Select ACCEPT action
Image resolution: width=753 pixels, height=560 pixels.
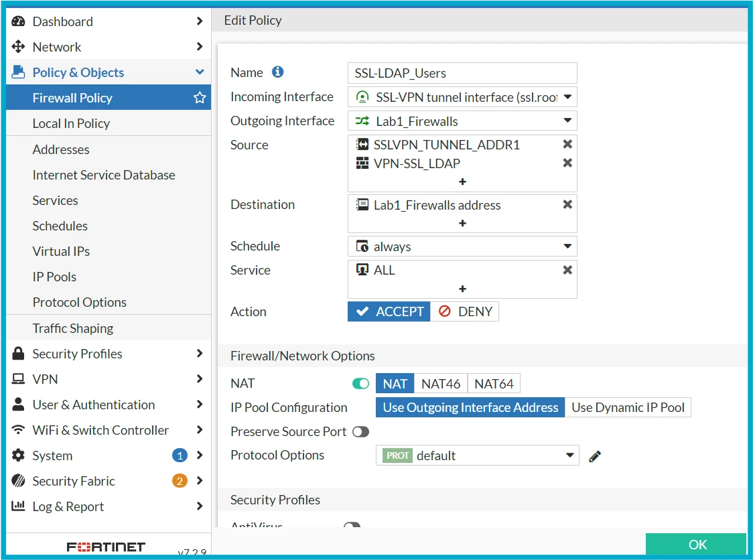389,311
